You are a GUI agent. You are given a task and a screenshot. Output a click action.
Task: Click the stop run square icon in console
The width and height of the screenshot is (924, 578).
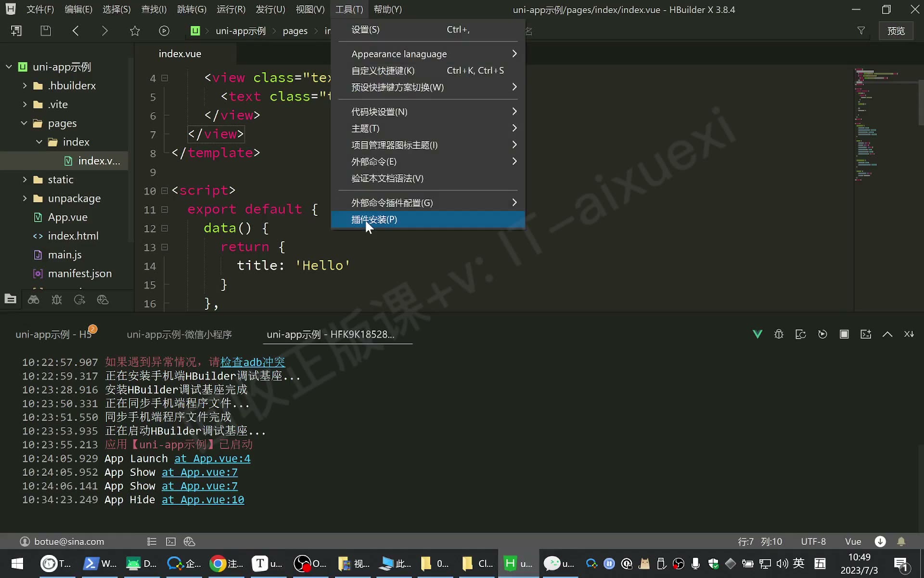coord(844,334)
